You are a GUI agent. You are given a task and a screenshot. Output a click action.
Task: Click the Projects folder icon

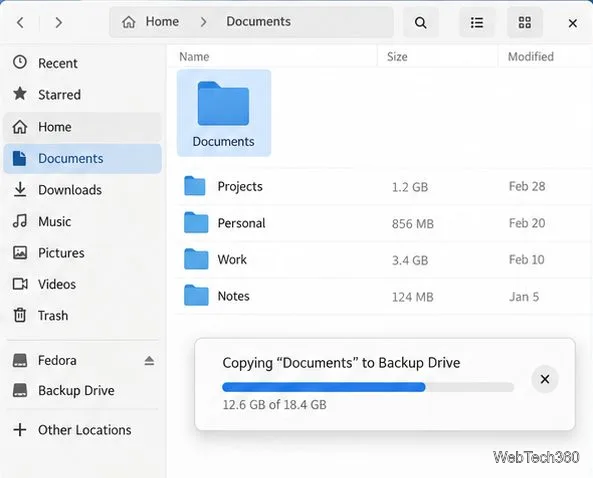pyautogui.click(x=195, y=186)
